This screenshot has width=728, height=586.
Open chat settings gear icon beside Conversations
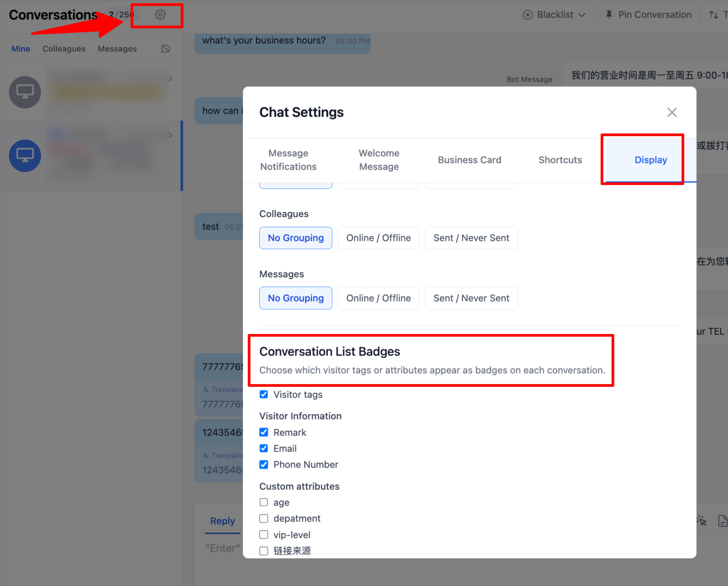[x=160, y=15]
